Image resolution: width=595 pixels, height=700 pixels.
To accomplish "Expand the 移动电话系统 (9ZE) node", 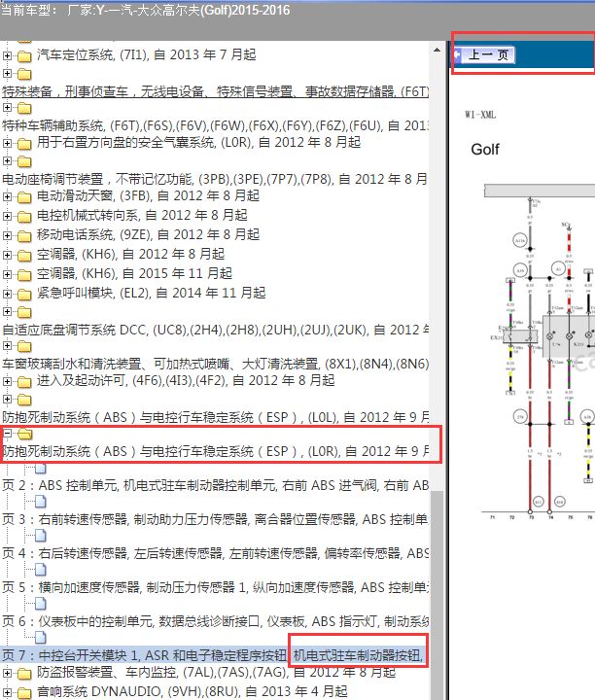I will (7, 235).
